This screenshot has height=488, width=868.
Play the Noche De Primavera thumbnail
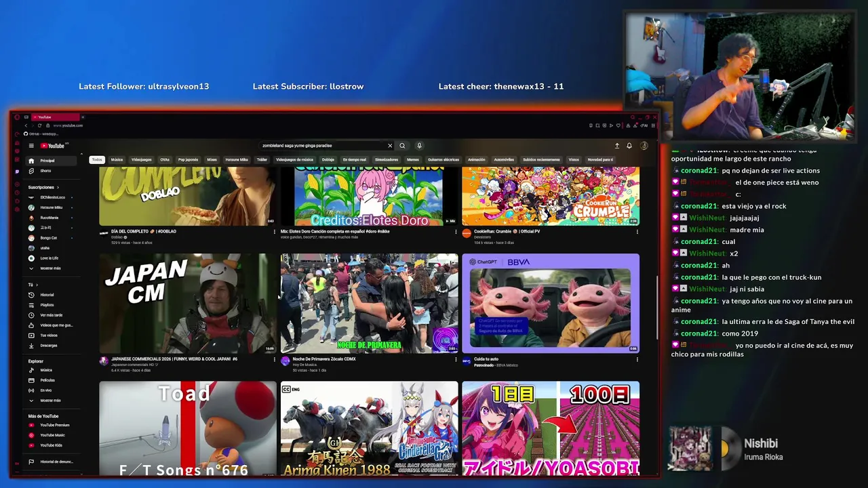(370, 304)
